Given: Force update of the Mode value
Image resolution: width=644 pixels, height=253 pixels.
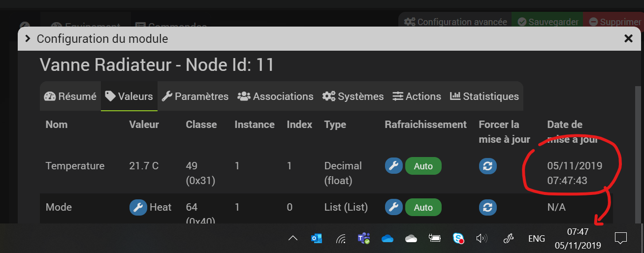Looking at the screenshot, I should [488, 207].
